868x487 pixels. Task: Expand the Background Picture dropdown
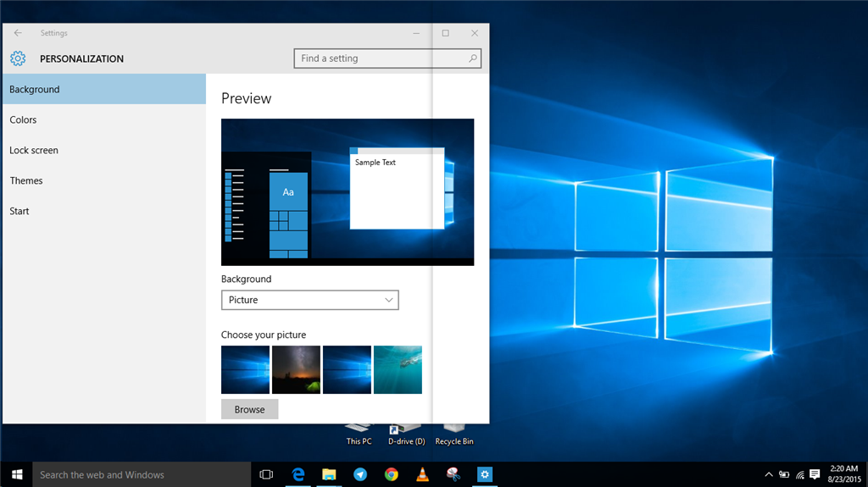[x=310, y=300]
